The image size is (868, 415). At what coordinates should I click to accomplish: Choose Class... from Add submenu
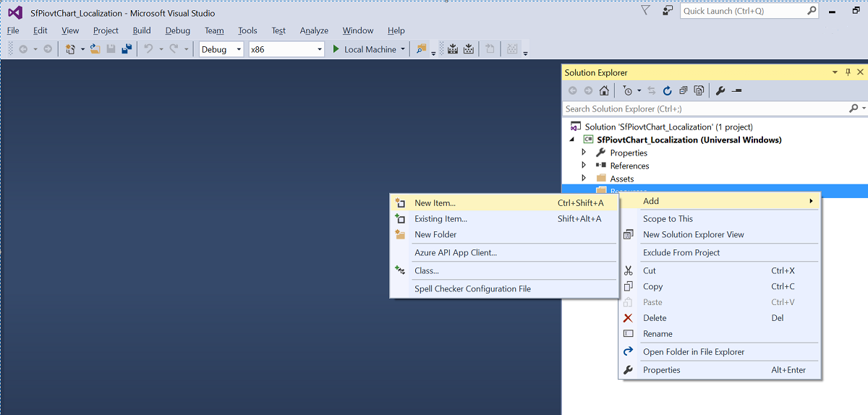[503, 271]
